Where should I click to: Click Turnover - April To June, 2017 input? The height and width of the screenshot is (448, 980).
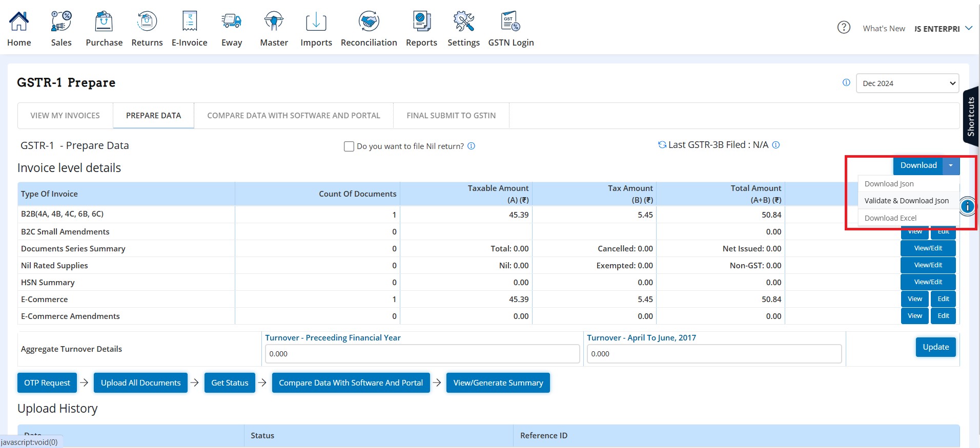pos(714,354)
